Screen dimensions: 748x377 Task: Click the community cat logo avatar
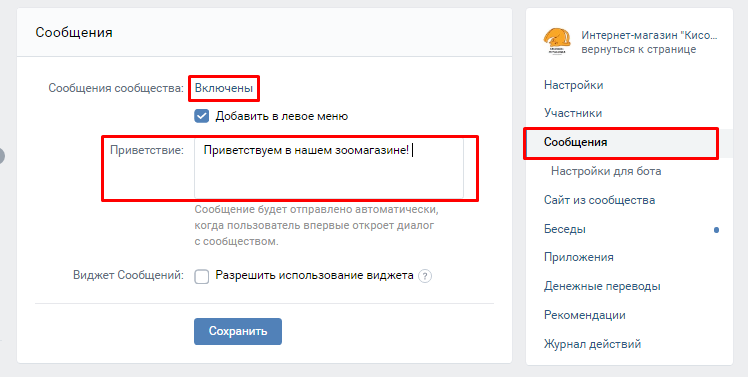point(557,42)
